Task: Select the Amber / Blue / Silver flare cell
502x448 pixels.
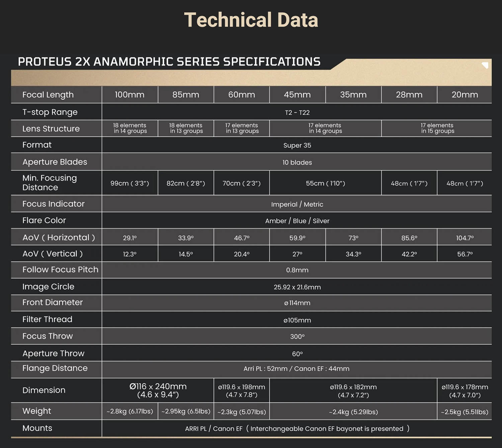Action: [x=297, y=221]
